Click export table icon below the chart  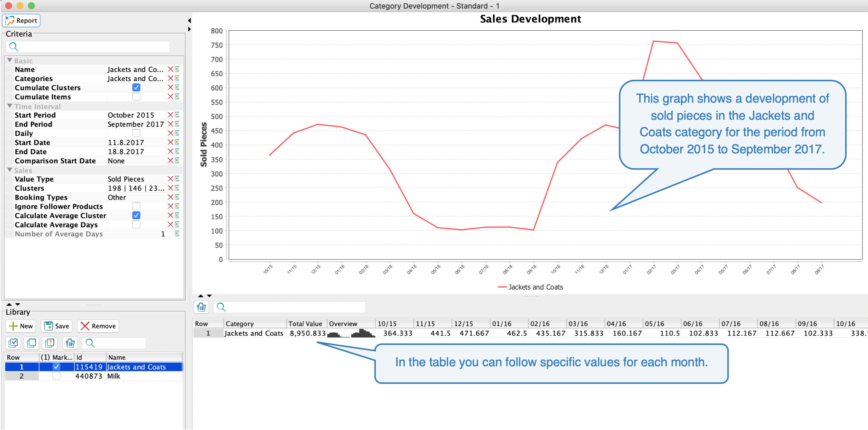coord(202,307)
